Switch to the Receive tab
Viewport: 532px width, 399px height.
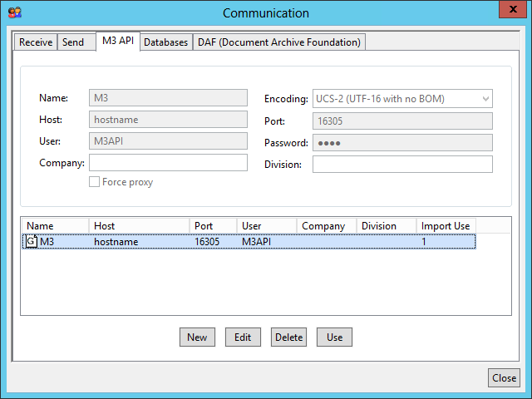tap(36, 42)
